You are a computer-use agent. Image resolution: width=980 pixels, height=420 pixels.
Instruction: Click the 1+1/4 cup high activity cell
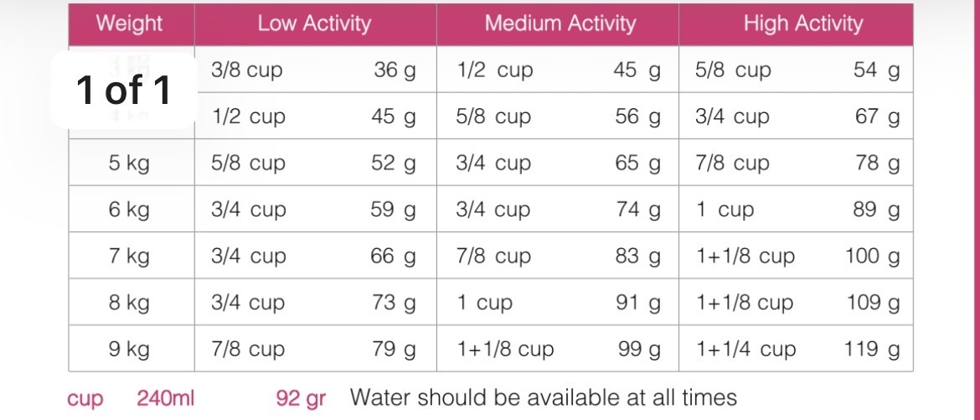(746, 350)
